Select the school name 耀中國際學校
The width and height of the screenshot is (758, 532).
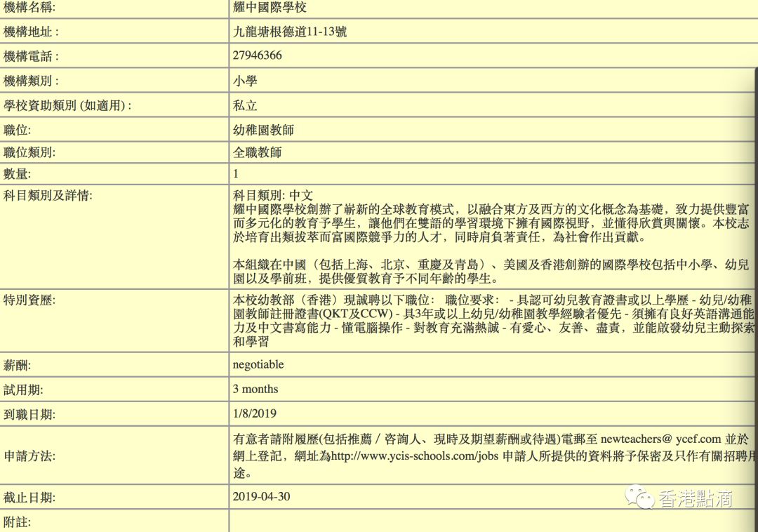270,7
